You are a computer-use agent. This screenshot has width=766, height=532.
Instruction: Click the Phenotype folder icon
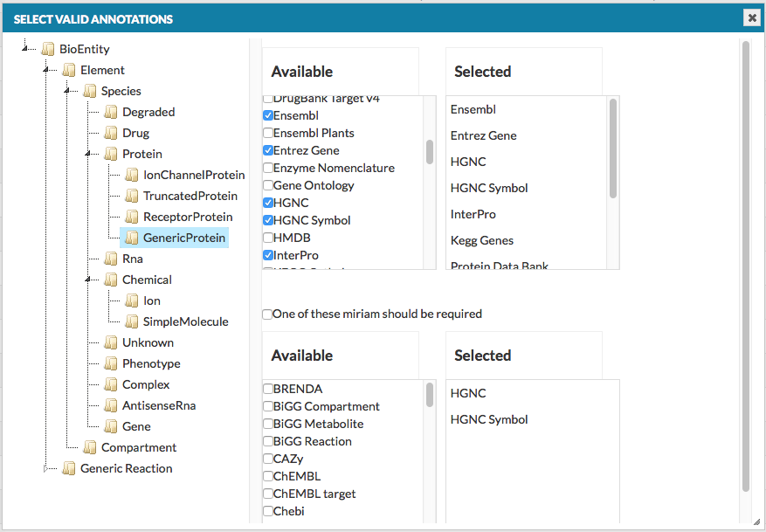tap(111, 363)
